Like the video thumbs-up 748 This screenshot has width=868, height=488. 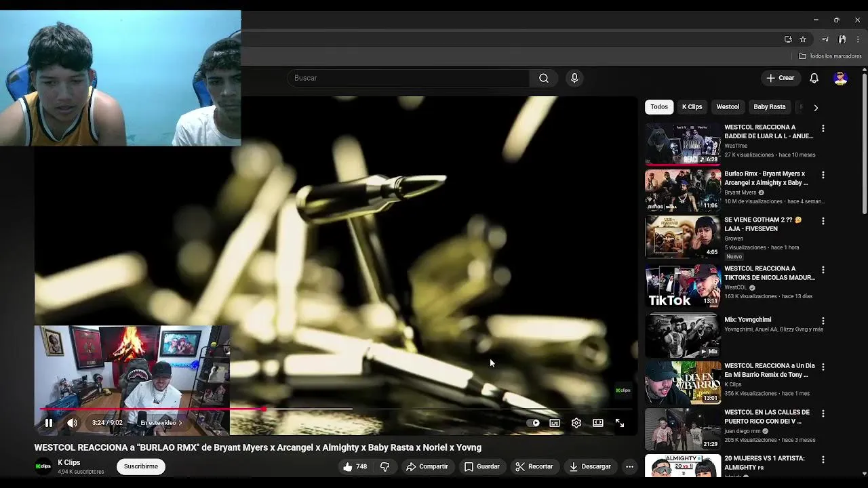pos(355,466)
